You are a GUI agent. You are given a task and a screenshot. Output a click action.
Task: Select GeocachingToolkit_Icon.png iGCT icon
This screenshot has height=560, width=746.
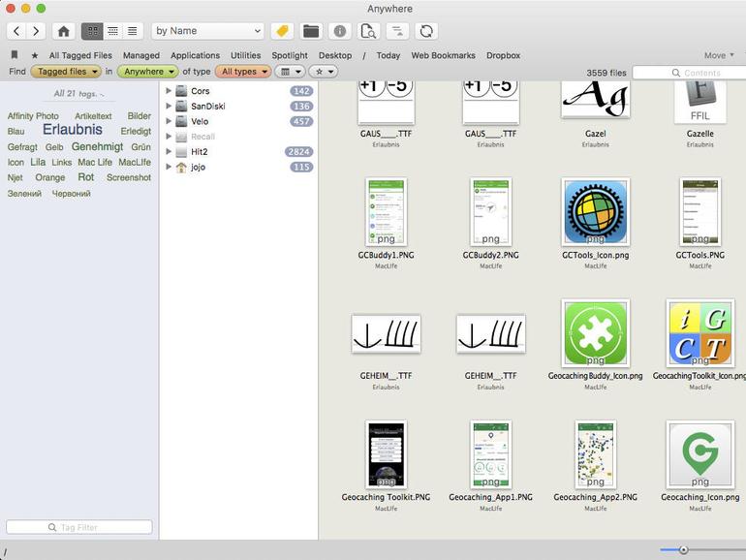[x=700, y=333]
